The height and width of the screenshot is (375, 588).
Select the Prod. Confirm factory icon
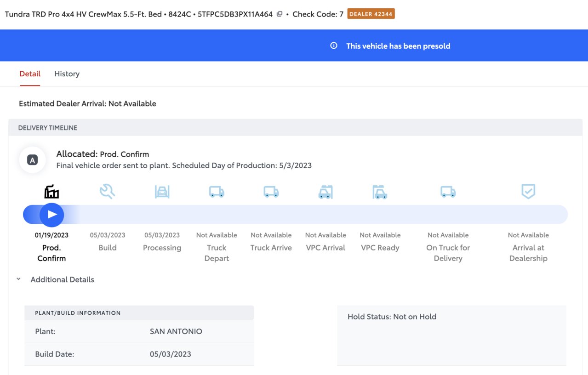51,192
